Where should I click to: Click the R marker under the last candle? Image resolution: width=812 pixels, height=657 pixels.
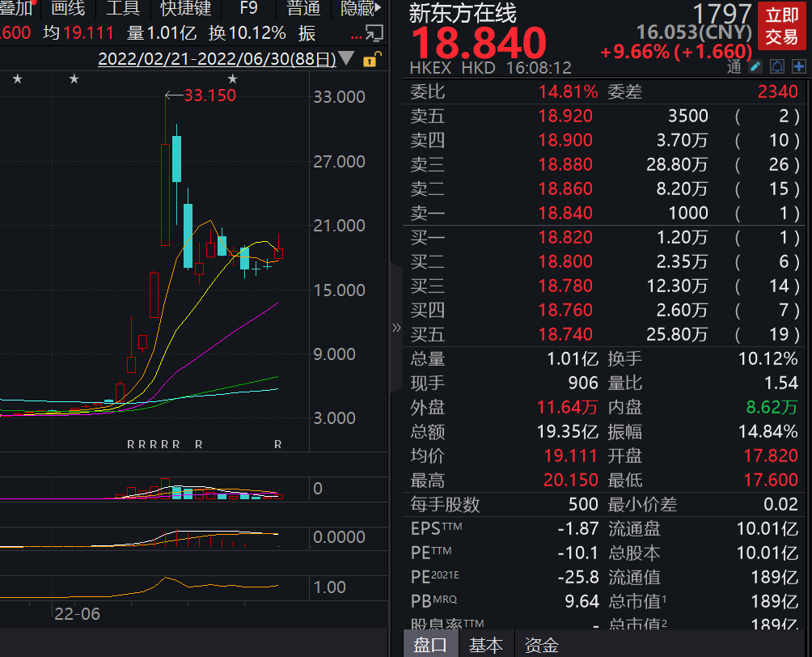(278, 444)
